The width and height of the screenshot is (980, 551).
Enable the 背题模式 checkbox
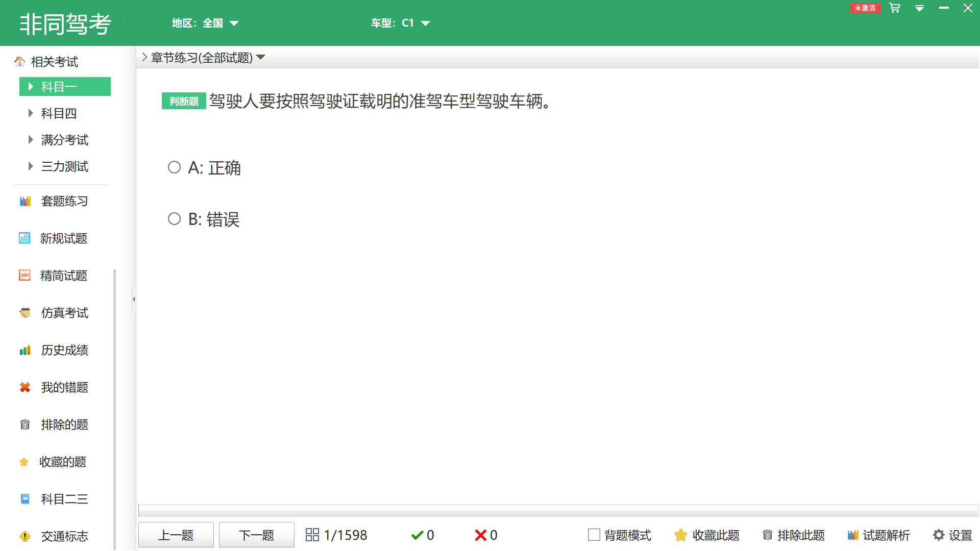tap(594, 535)
